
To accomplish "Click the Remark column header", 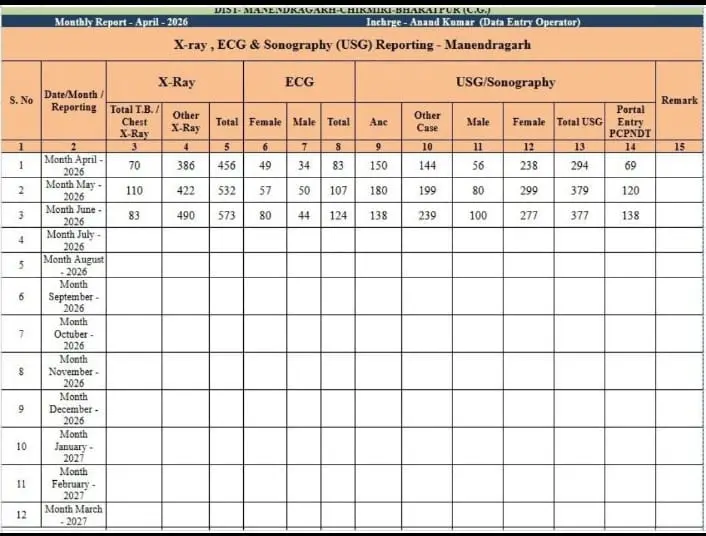I will coord(679,100).
